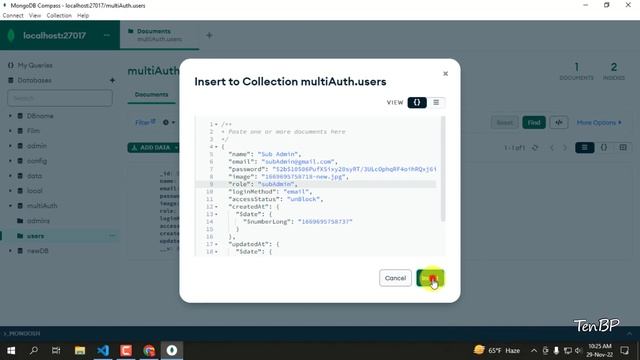Open MongoDB Compass taskbar icon
640x360 pixels.
click(172, 351)
